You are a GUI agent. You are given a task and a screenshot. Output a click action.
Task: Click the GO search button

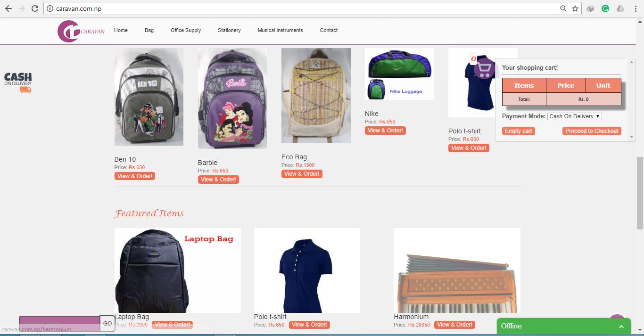[107, 324]
